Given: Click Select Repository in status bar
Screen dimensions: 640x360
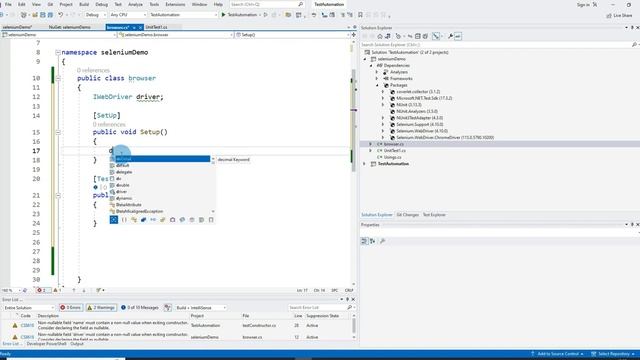Looking at the screenshot, I should [x=613, y=354].
